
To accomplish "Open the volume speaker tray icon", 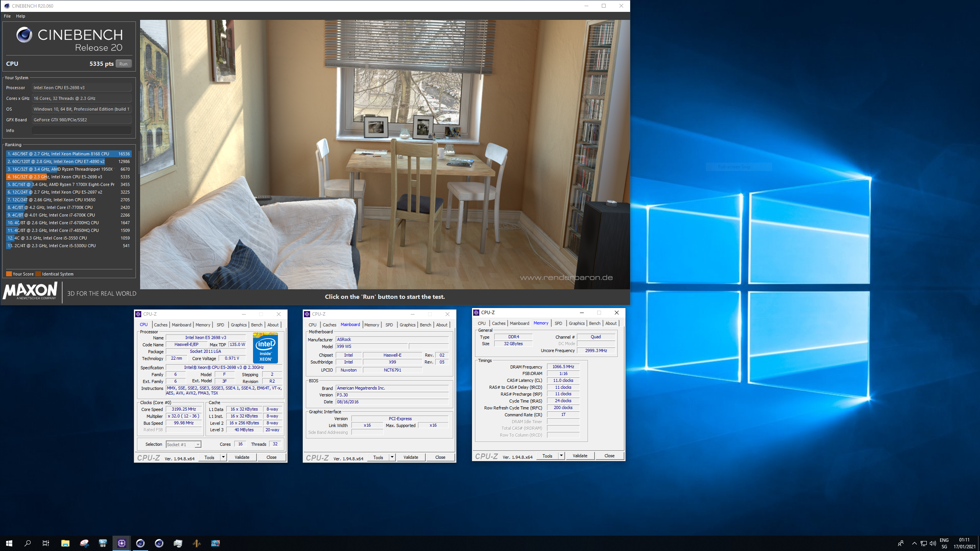I will click(933, 543).
